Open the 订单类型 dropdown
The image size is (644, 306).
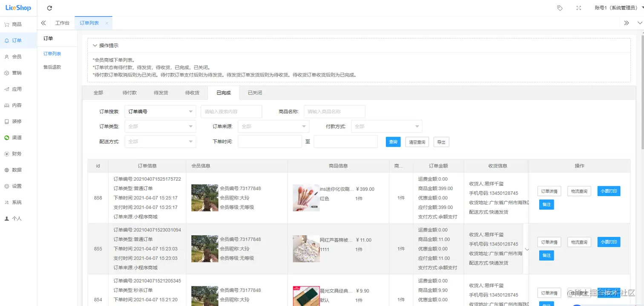161,127
